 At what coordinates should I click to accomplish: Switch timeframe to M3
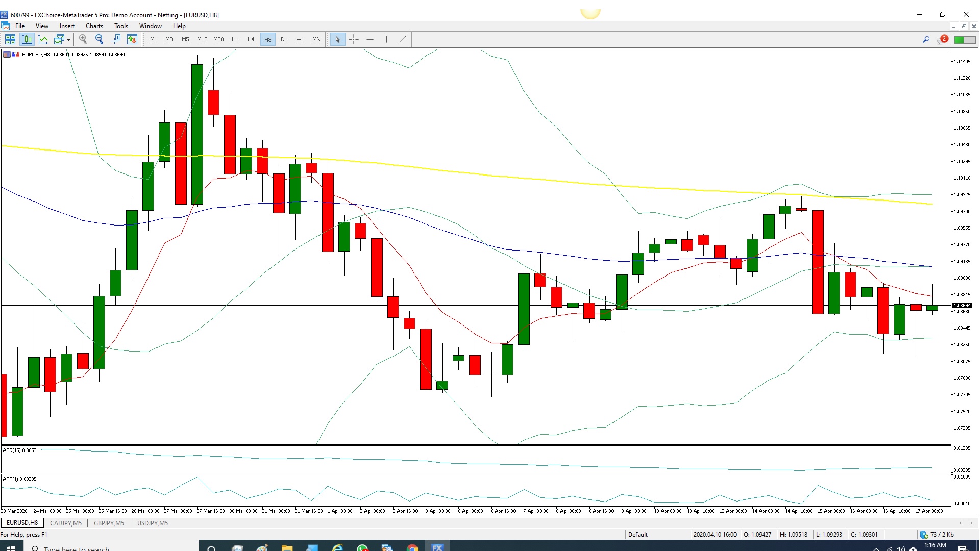[x=169, y=39]
